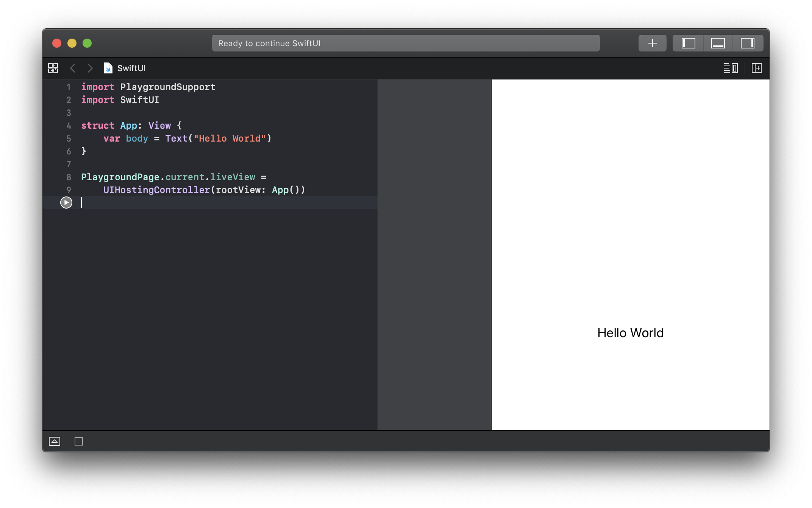Screen dimensions: 812x508
Task: Click the Swift file icon in the jump bar
Action: (x=108, y=68)
